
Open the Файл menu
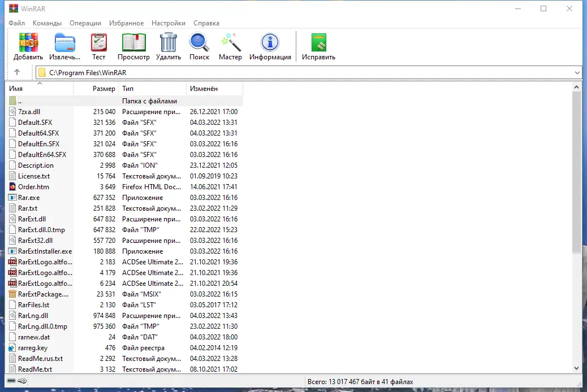click(16, 23)
